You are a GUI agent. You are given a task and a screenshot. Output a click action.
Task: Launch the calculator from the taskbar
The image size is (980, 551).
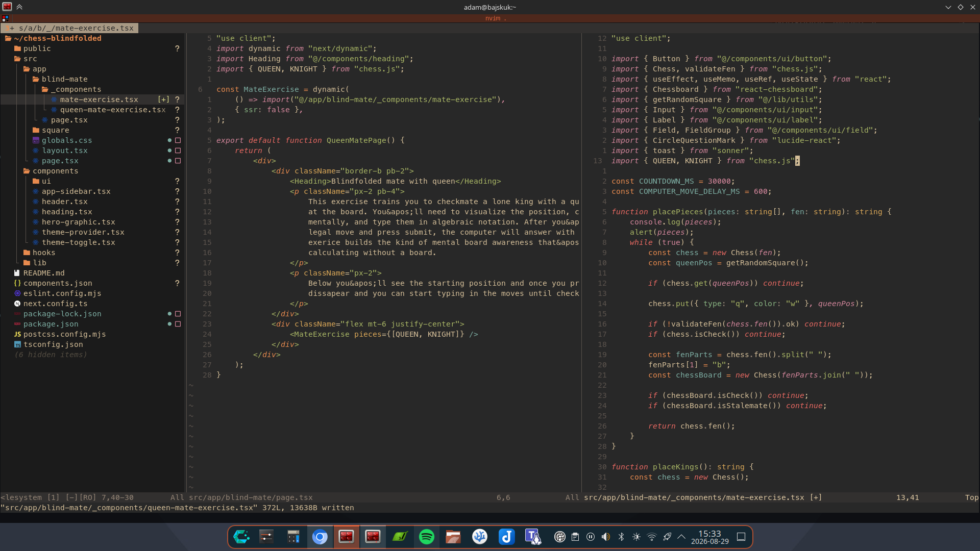[x=293, y=537]
